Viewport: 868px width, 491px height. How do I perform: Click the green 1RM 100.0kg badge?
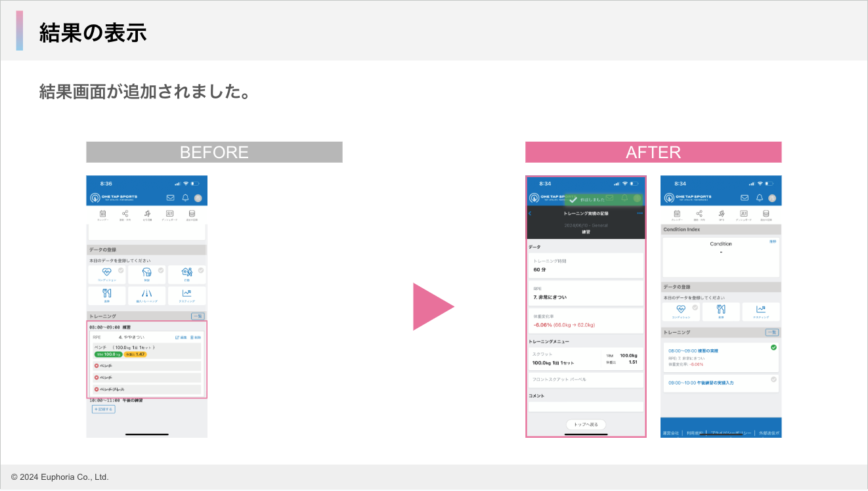coord(108,354)
